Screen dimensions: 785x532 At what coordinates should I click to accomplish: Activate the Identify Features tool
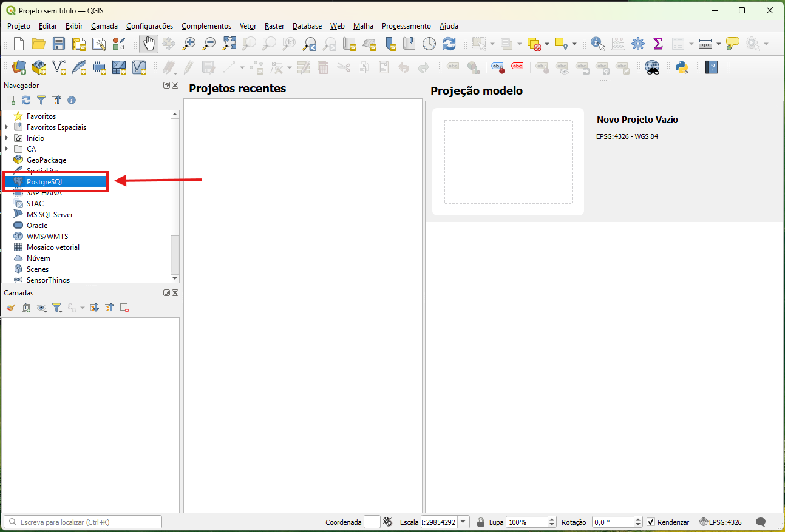pyautogui.click(x=598, y=44)
